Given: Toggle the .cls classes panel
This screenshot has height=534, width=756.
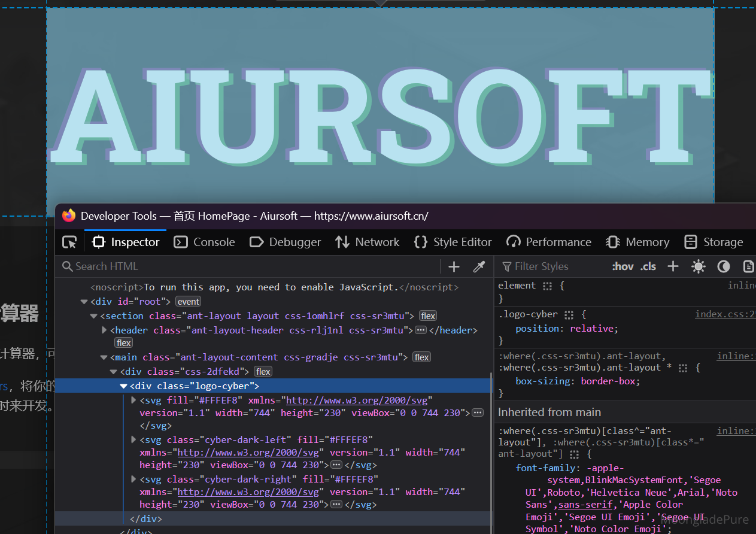Looking at the screenshot, I should [x=648, y=266].
